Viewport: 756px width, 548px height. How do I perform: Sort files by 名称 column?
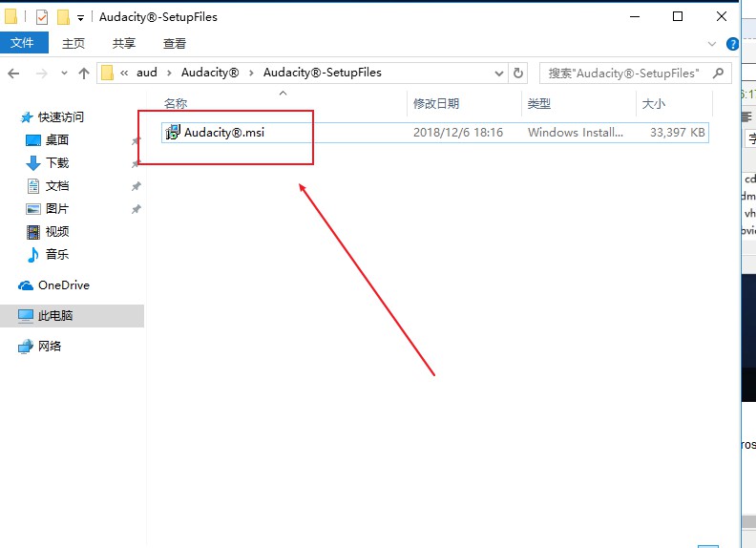tap(176, 104)
